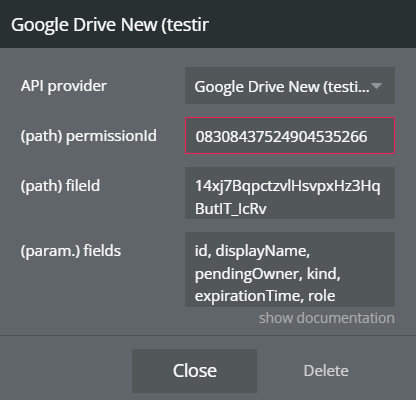Viewport: 416px width, 400px height.
Task: Open the show documentation link
Action: [x=327, y=318]
